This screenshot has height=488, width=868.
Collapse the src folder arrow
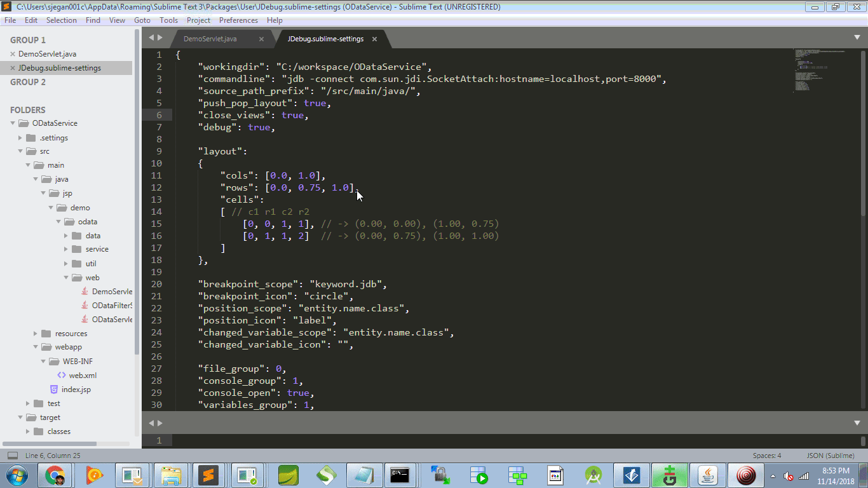coord(20,151)
